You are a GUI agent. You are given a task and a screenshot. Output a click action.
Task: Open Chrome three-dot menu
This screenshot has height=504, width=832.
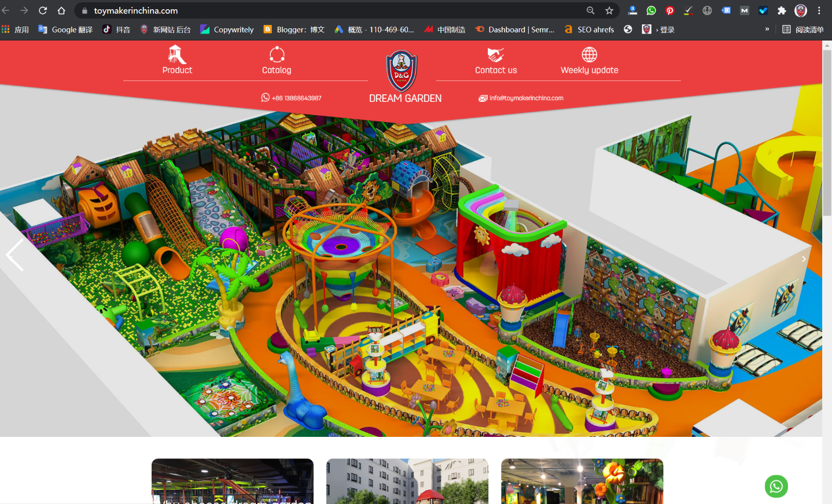point(819,10)
